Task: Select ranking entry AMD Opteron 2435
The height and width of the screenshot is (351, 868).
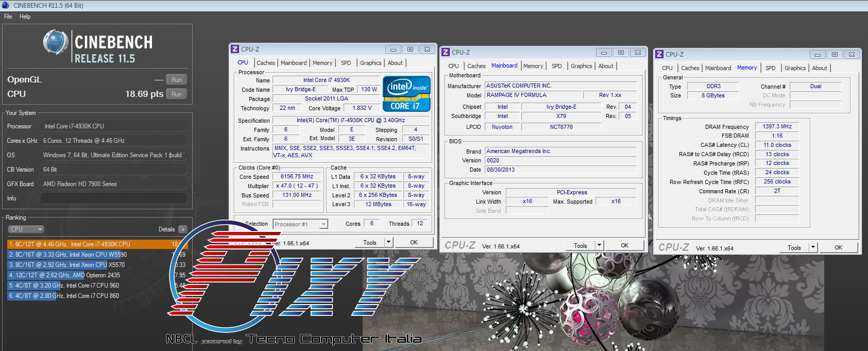Action: [97, 275]
